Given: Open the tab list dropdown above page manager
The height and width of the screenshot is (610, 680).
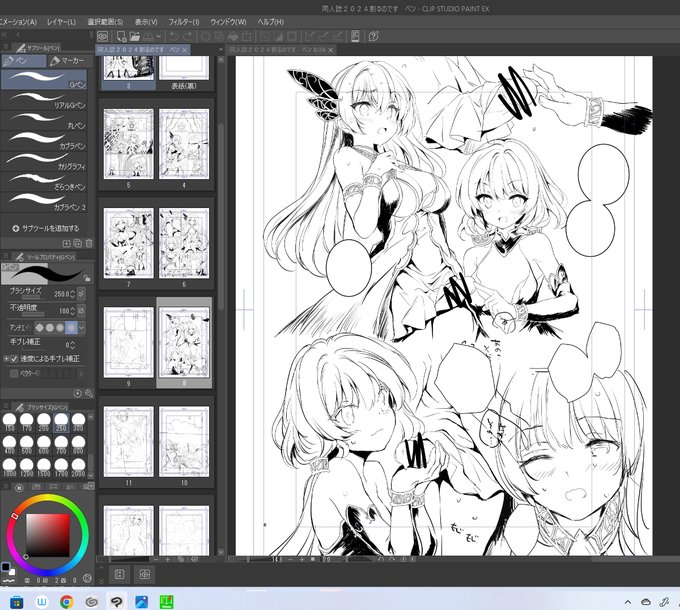Looking at the screenshot, I should click(x=220, y=49).
